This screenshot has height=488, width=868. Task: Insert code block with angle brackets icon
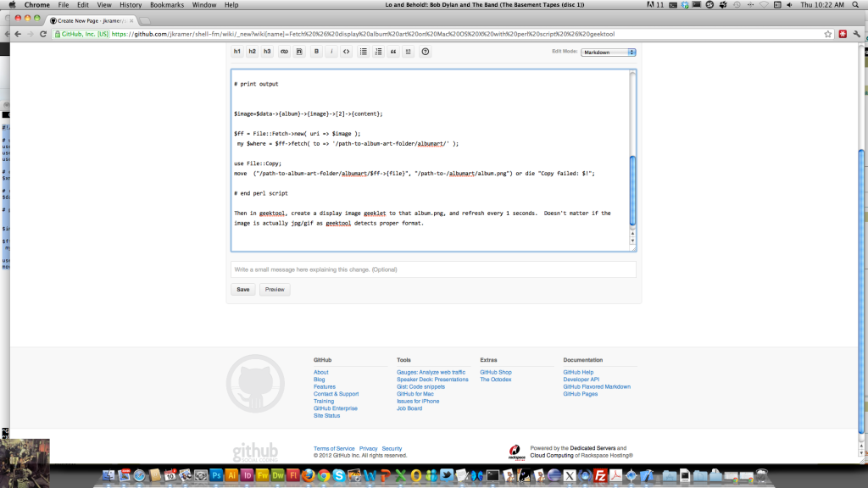[346, 52]
